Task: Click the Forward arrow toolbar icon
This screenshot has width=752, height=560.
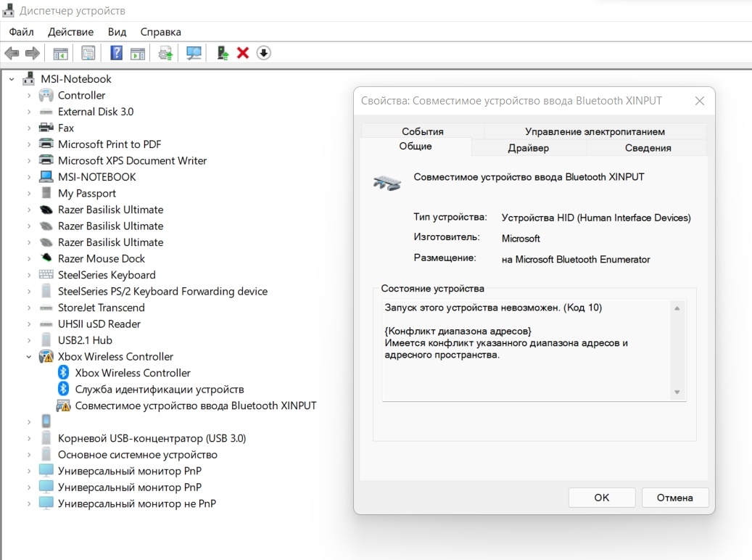Action: click(32, 53)
